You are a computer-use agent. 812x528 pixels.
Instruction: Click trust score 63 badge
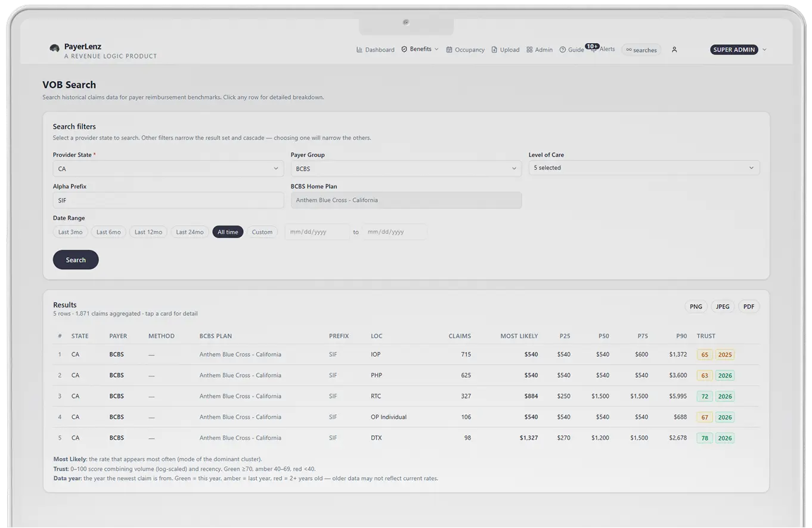click(705, 375)
